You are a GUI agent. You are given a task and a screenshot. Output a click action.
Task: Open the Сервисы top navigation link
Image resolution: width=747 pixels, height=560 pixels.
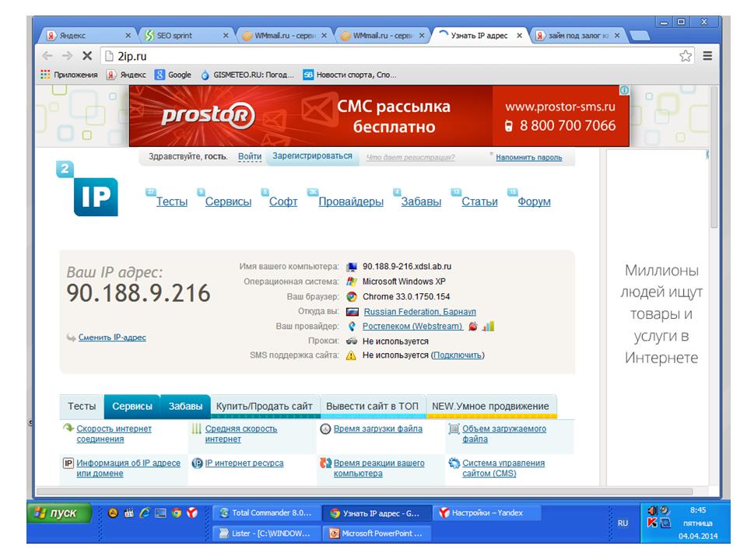[x=228, y=201]
